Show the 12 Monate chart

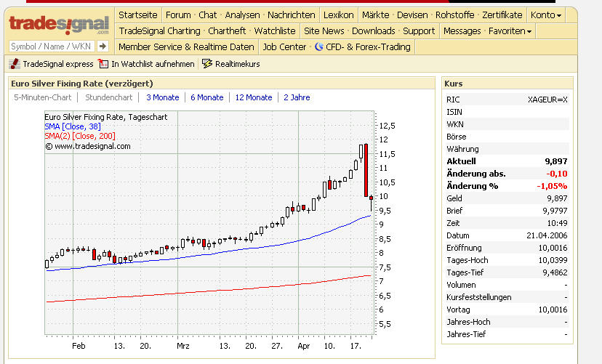point(254,97)
